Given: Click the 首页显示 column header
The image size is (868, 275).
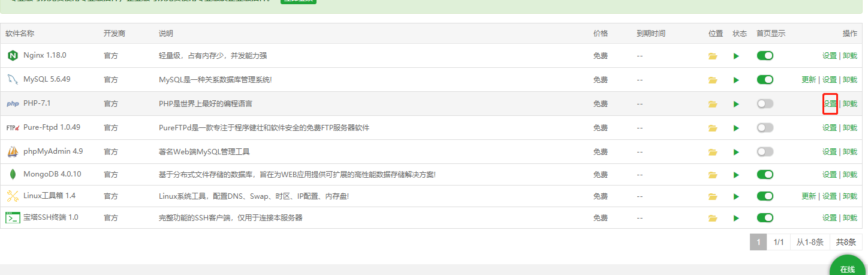Looking at the screenshot, I should point(771,34).
